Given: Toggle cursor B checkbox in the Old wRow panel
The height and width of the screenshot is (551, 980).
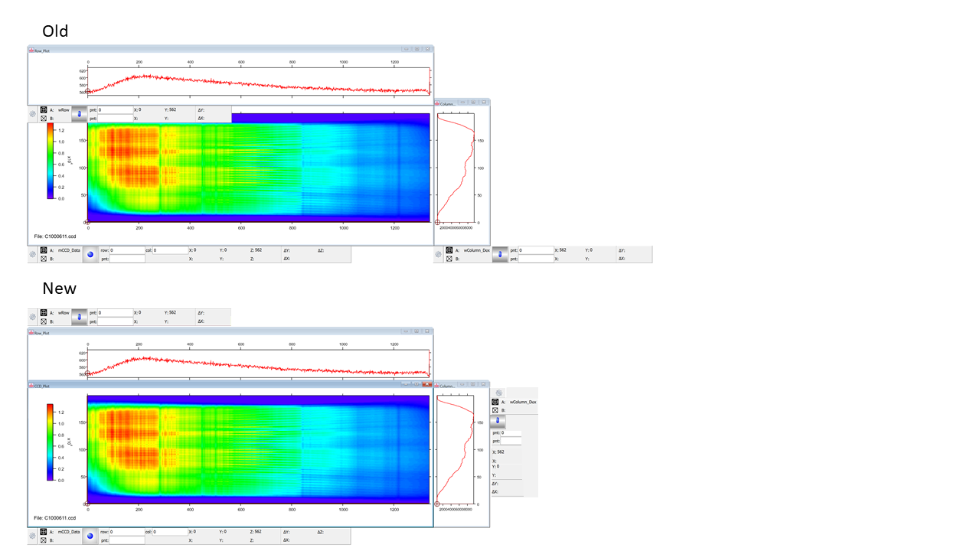Looking at the screenshot, I should 44,118.
